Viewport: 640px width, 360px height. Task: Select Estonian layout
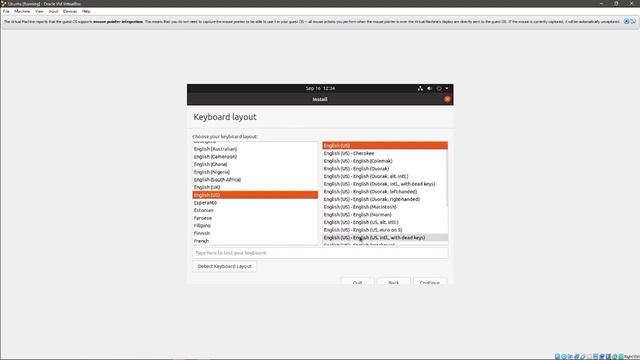pyautogui.click(x=255, y=210)
